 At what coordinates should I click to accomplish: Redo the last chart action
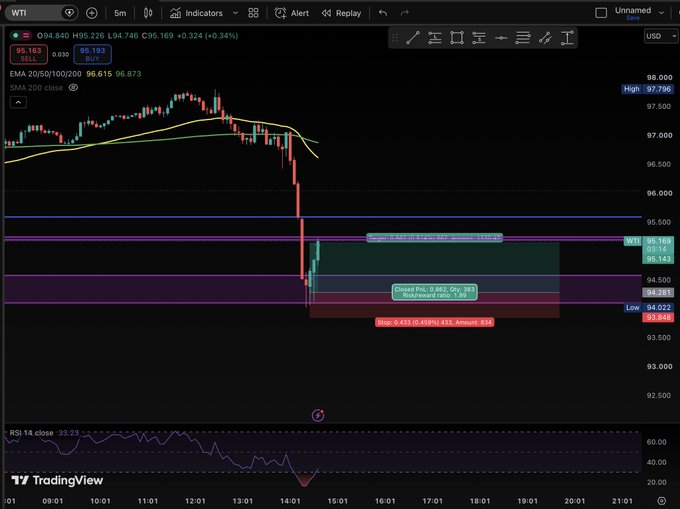(x=405, y=13)
